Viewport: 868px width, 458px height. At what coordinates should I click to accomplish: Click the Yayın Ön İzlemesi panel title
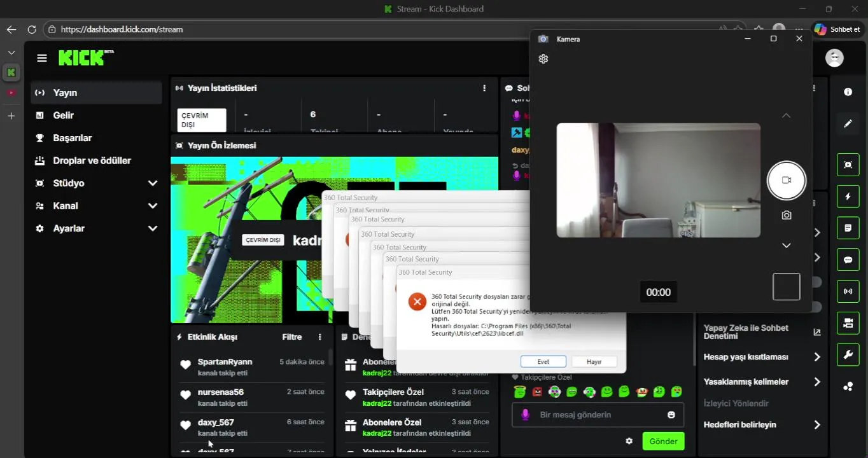tap(221, 146)
